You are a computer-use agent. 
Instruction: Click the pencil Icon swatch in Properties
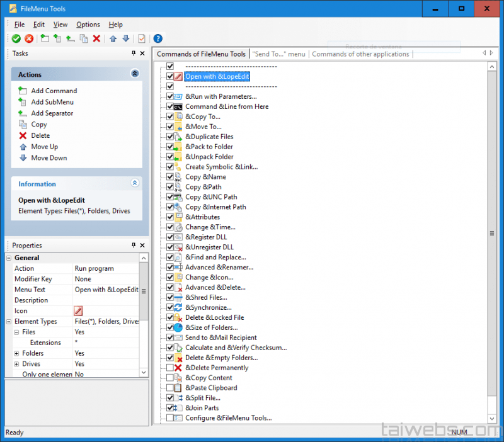(x=78, y=310)
